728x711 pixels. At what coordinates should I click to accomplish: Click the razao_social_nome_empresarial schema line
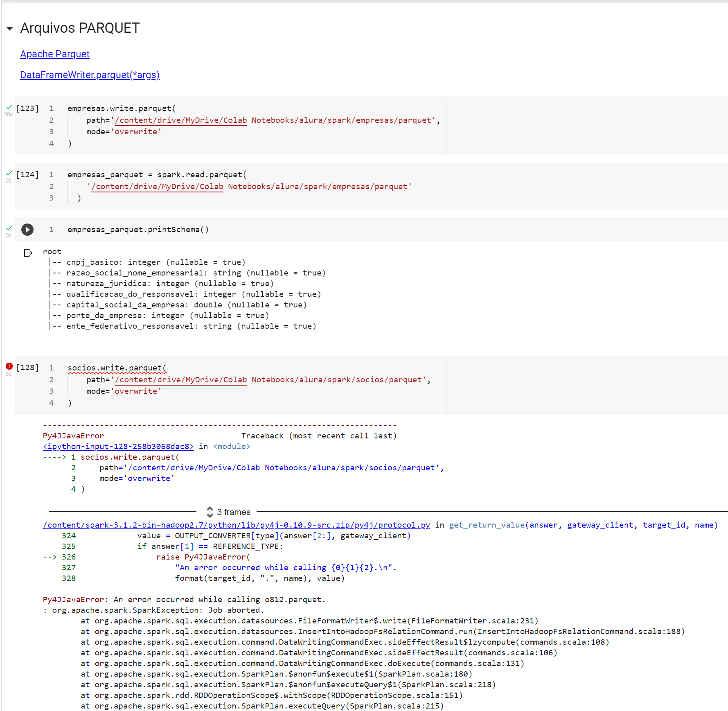pos(187,273)
